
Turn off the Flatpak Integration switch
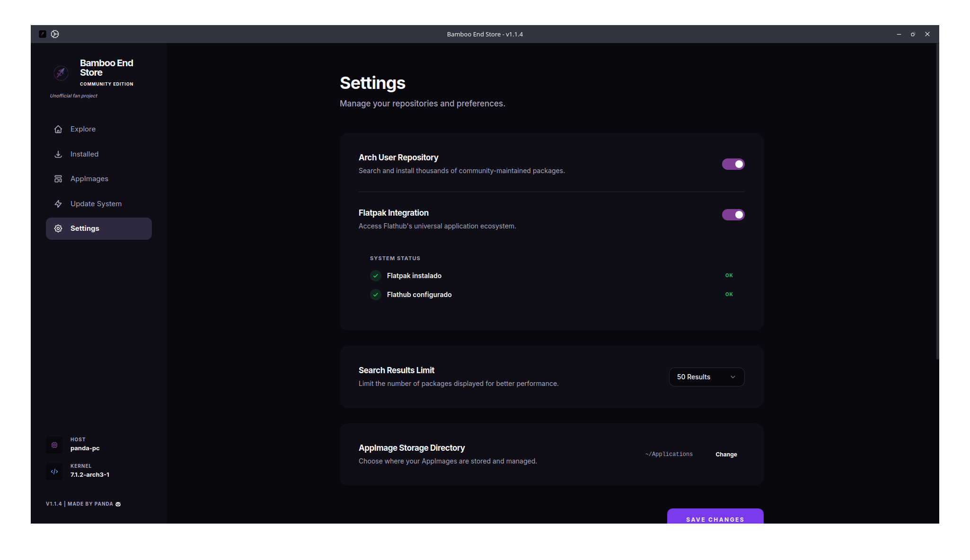733,215
